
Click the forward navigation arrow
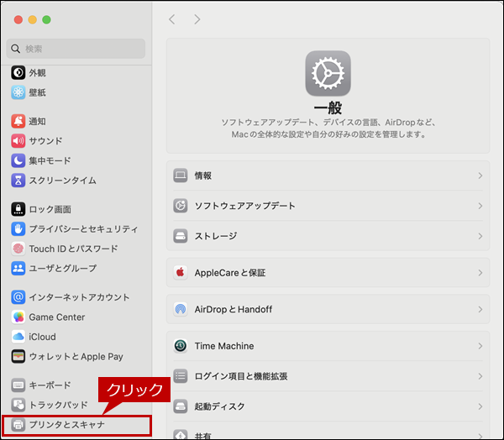click(197, 19)
